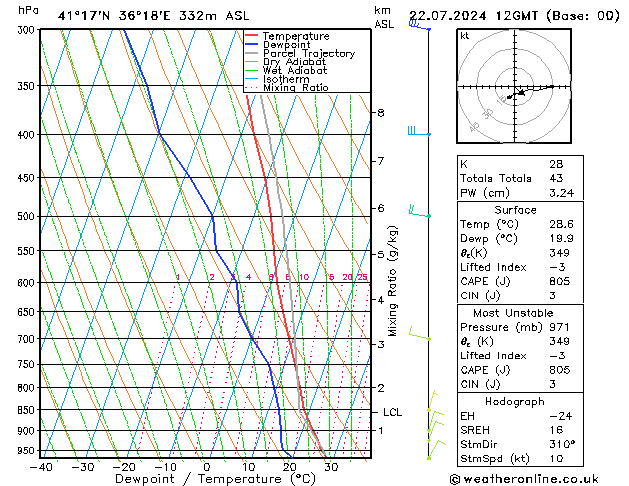
Task: Click the red Temperature legend line
Action: point(252,36)
